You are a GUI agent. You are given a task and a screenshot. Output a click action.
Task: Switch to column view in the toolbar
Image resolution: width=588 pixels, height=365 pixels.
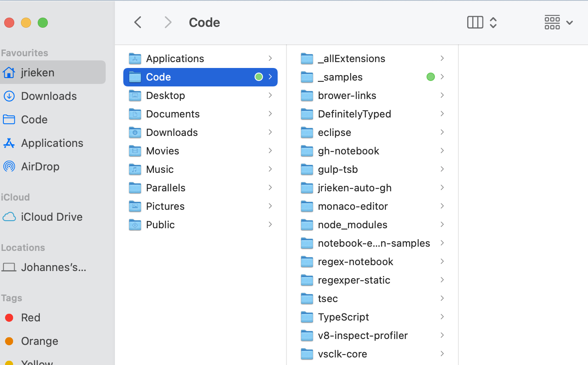475,22
